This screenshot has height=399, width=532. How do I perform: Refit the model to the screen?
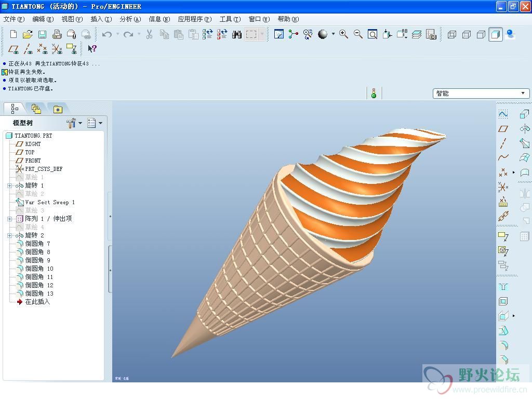point(373,34)
